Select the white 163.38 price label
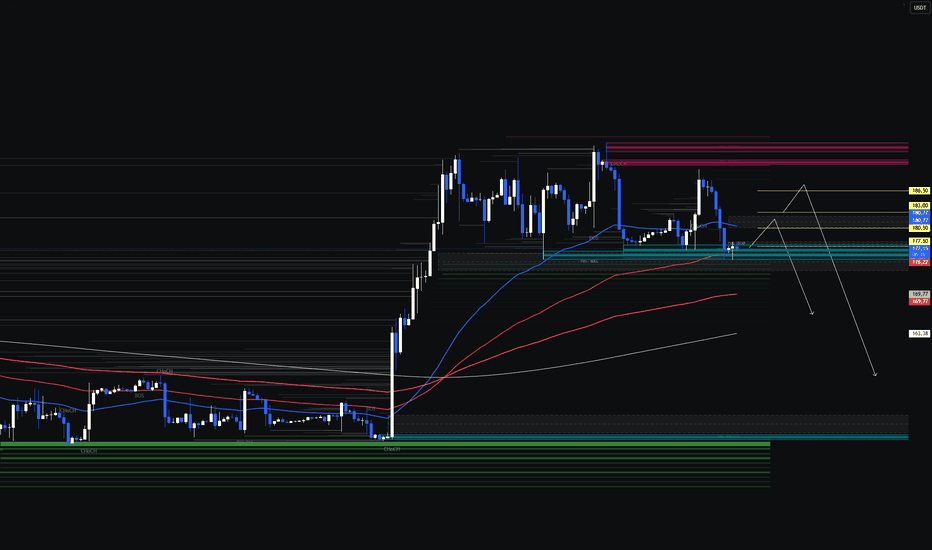This screenshot has width=932, height=550. [920, 334]
